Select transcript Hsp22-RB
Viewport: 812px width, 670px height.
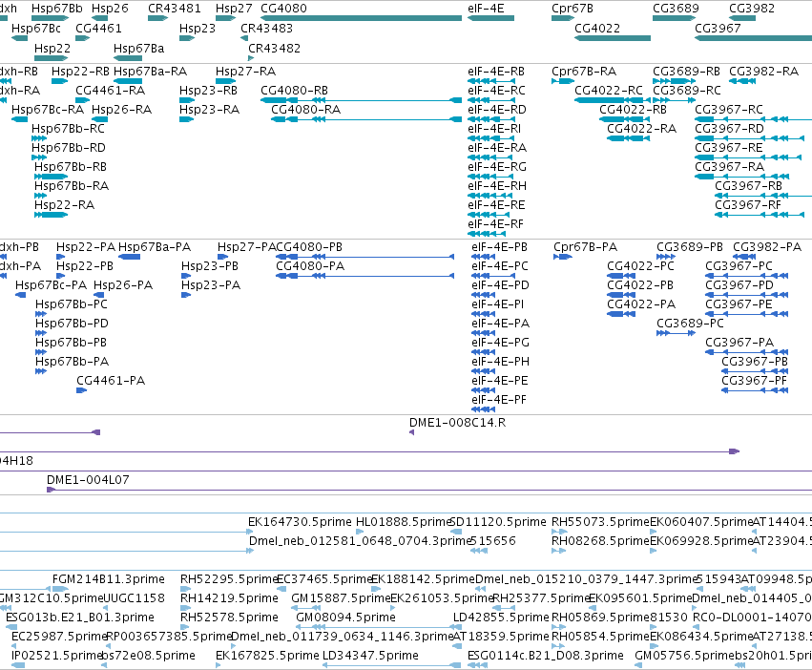coord(80,71)
